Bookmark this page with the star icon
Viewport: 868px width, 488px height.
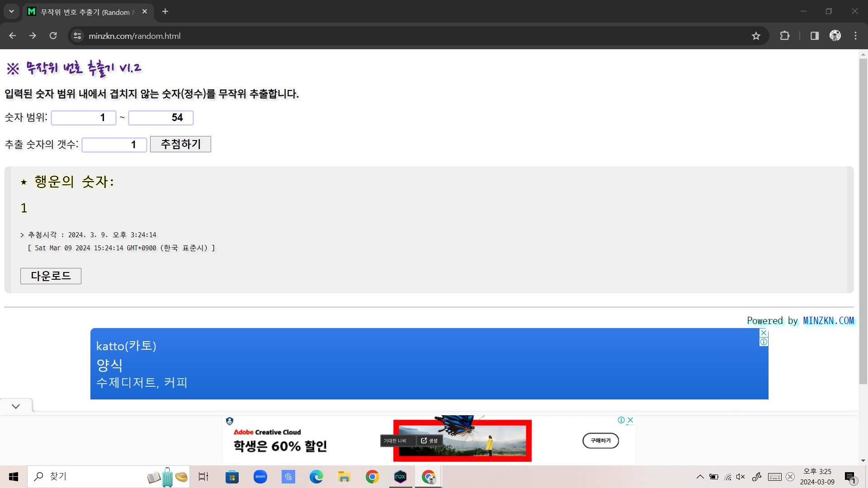(756, 36)
